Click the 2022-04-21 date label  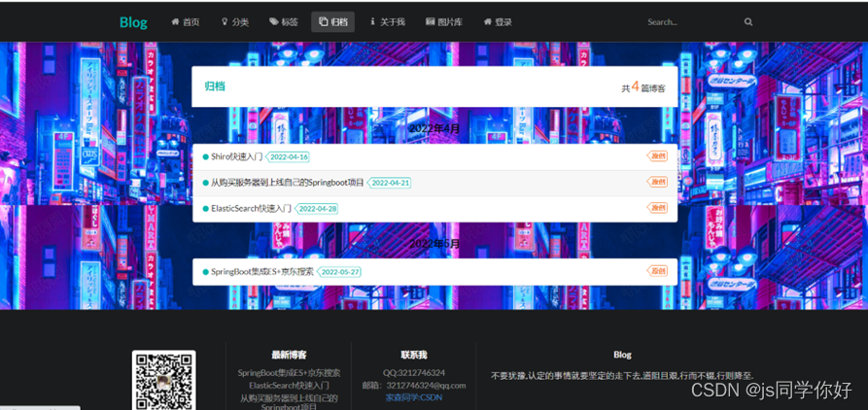390,184
